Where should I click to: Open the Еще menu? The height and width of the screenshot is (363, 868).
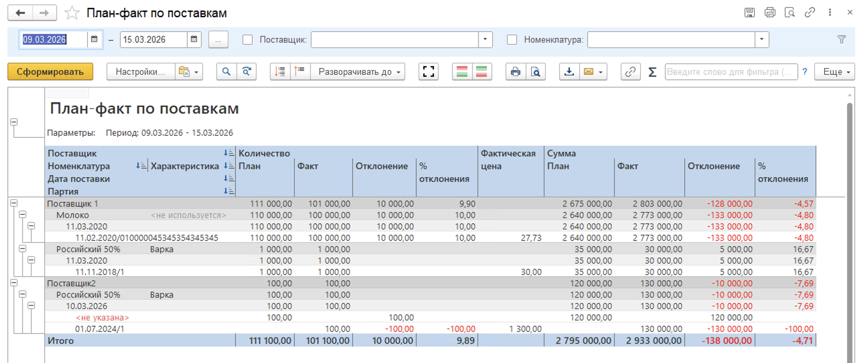(x=834, y=71)
